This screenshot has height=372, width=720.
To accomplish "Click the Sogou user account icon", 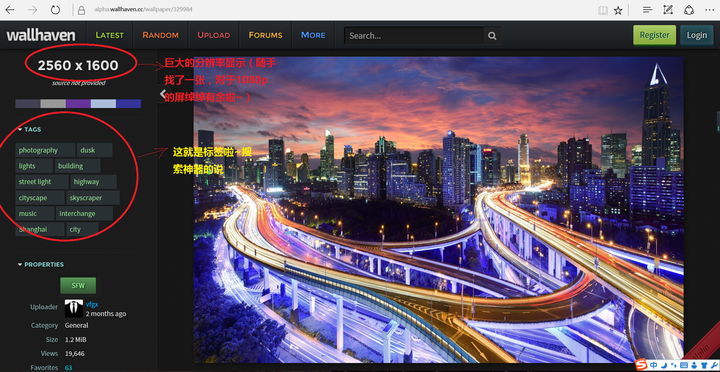I will click(x=693, y=365).
